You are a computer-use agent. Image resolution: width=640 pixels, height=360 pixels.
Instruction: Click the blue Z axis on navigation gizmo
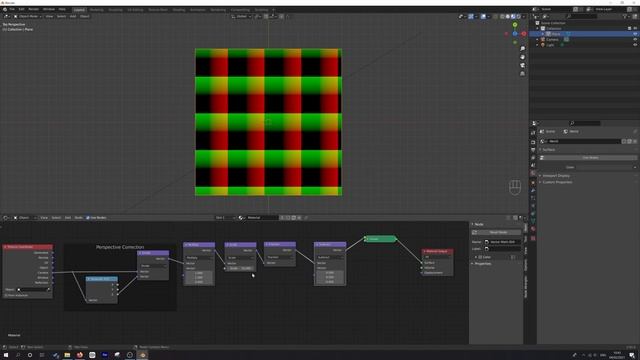pyautogui.click(x=515, y=34)
